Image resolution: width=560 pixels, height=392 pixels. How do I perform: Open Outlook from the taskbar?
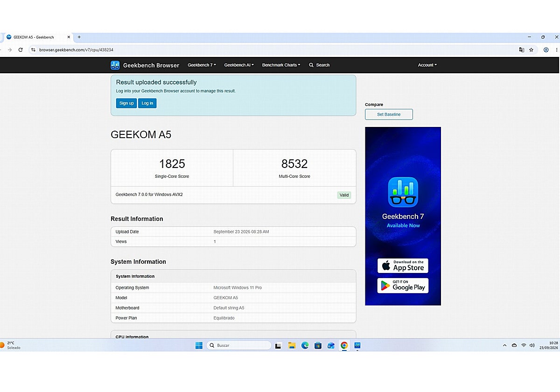point(331,345)
